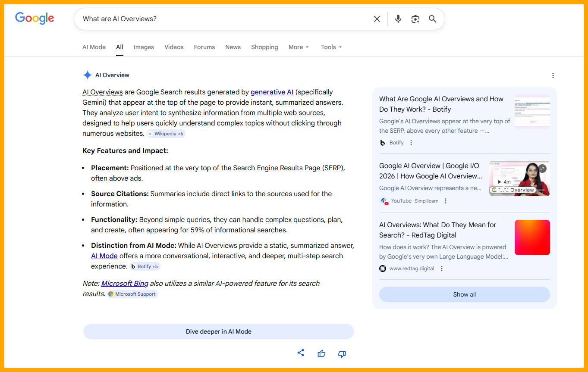Switch to the AI Mode tab

click(x=94, y=47)
